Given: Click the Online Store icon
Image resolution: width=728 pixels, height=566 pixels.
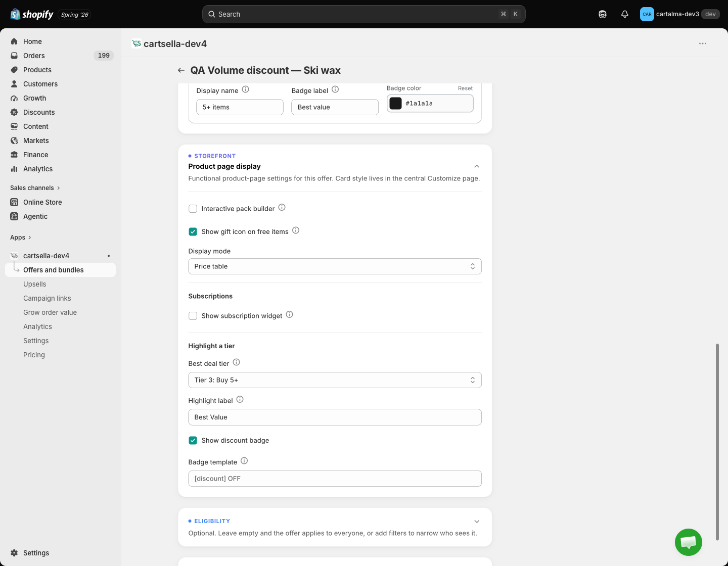Looking at the screenshot, I should coord(14,202).
